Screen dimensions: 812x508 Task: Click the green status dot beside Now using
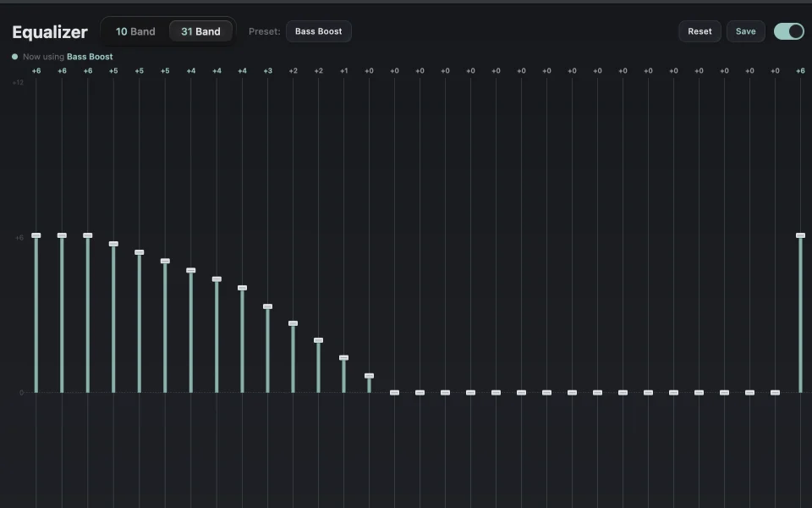point(15,57)
